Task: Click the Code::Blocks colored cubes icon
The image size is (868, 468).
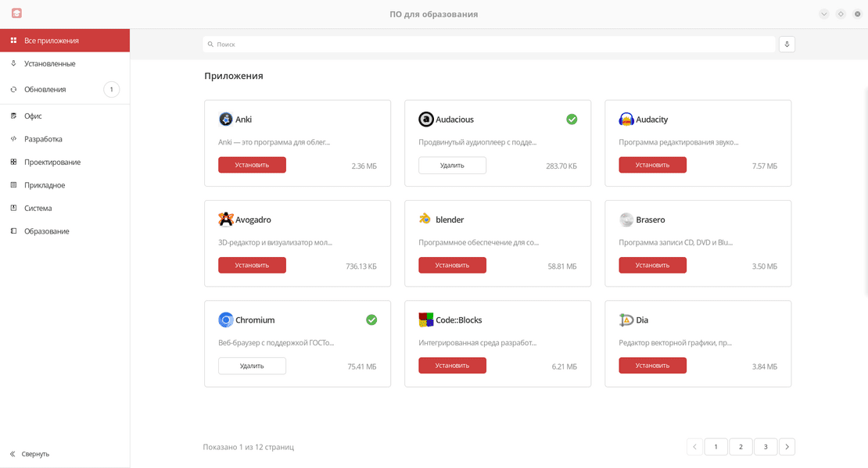Action: pos(425,320)
